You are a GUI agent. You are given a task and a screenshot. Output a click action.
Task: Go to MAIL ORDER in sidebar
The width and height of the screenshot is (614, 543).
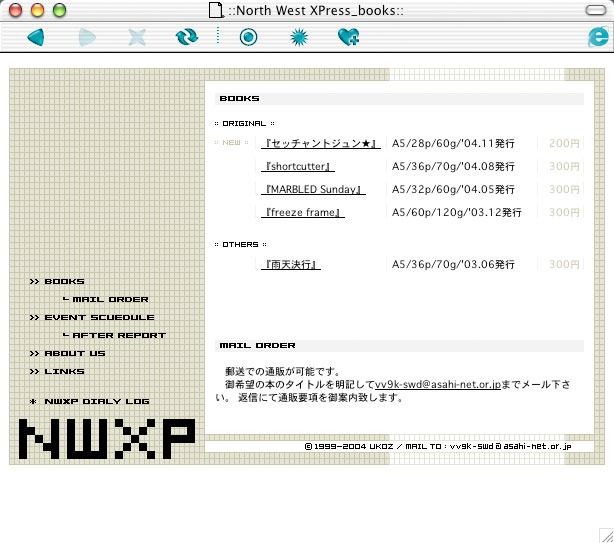point(110,300)
